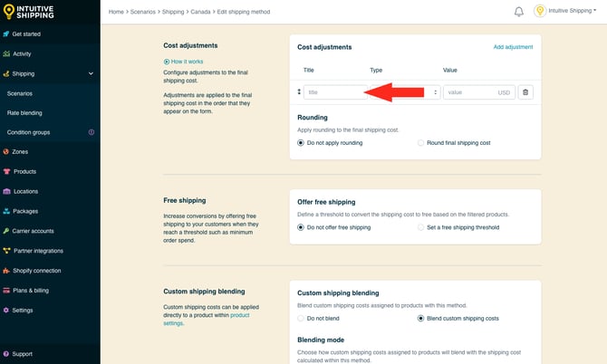
Task: Open the How it works link
Action: [187, 62]
